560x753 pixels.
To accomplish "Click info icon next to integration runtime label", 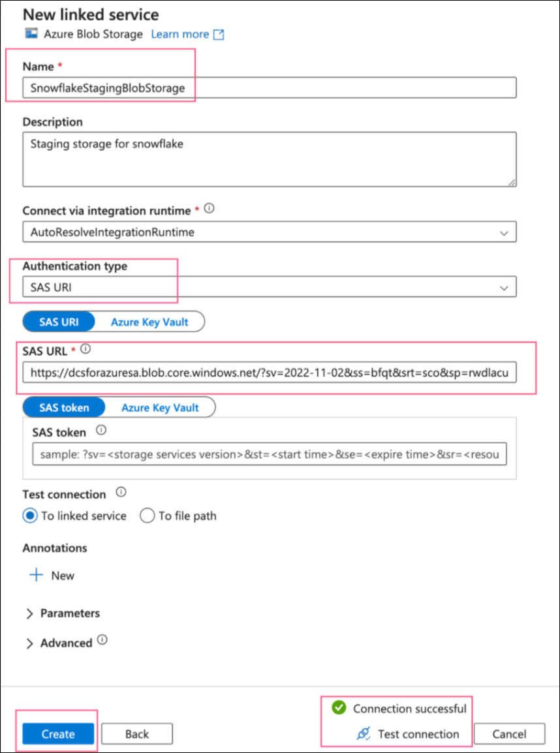I will click(209, 209).
